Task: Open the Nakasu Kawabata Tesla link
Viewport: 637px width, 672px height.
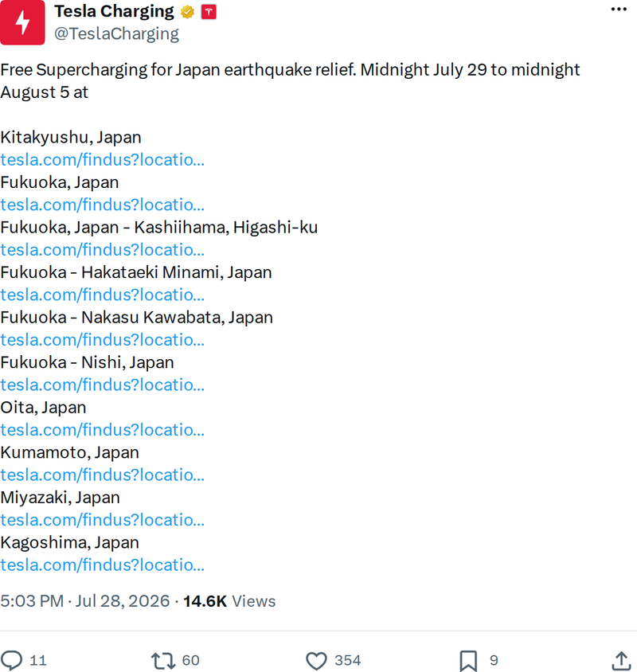Action: pos(103,340)
